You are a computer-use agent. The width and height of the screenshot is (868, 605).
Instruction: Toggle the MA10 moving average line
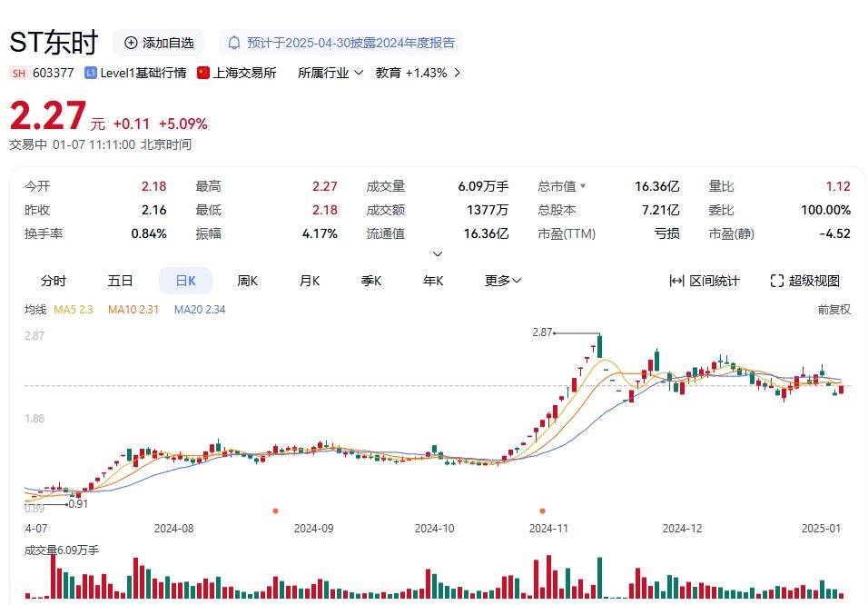tap(133, 310)
